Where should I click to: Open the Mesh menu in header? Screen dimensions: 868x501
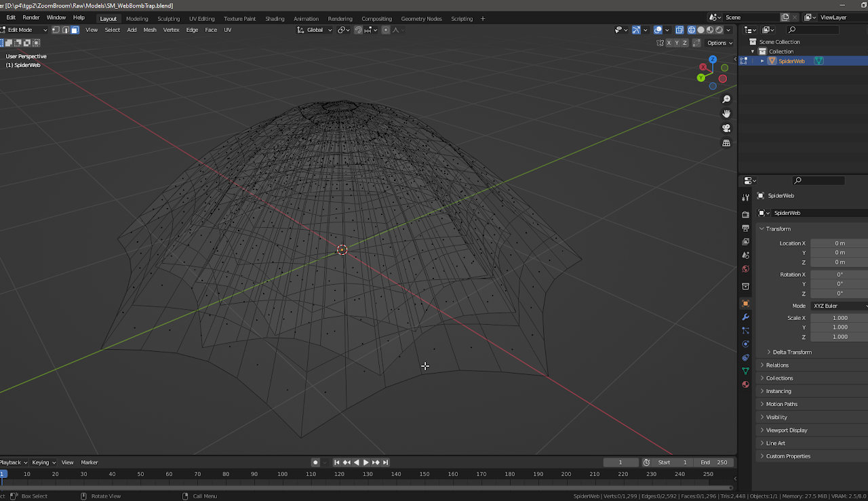click(150, 30)
